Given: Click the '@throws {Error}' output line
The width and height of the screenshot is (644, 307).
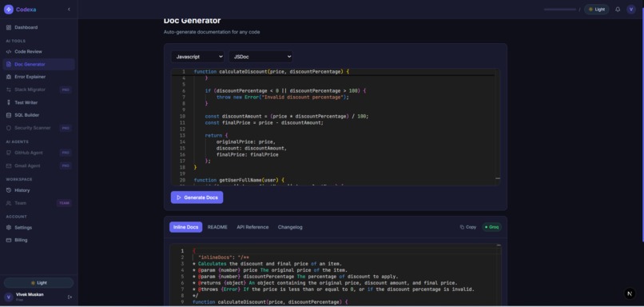Looking at the screenshot, I should (333, 289).
